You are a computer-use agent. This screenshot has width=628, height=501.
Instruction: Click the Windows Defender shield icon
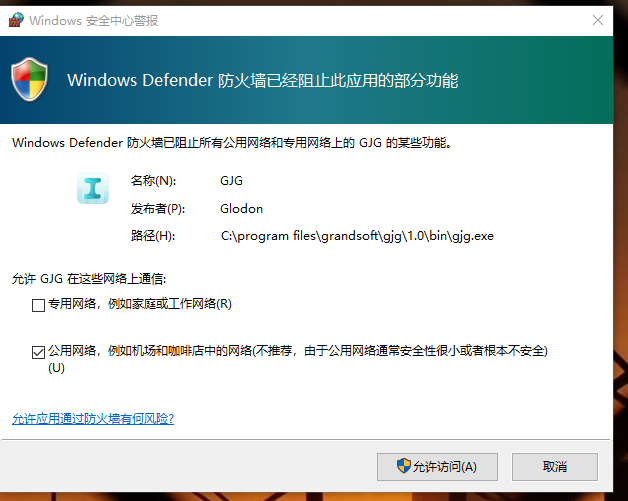coord(30,79)
